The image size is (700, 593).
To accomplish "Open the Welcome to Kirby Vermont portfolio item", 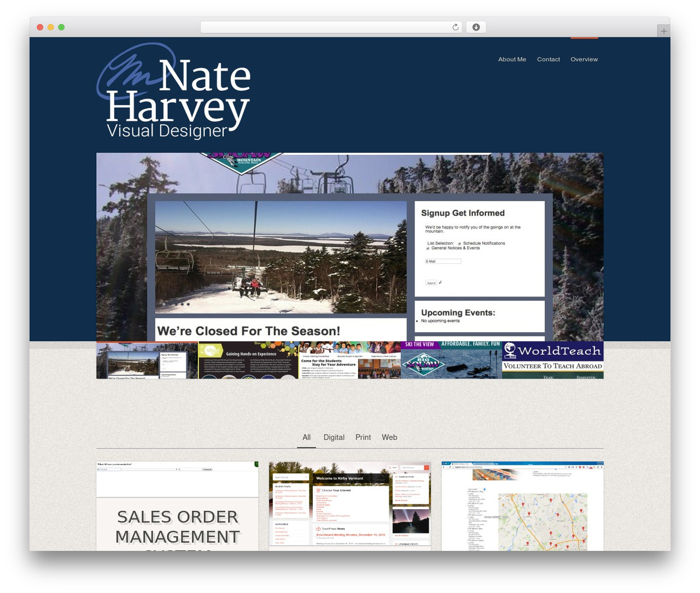I will tap(350, 506).
